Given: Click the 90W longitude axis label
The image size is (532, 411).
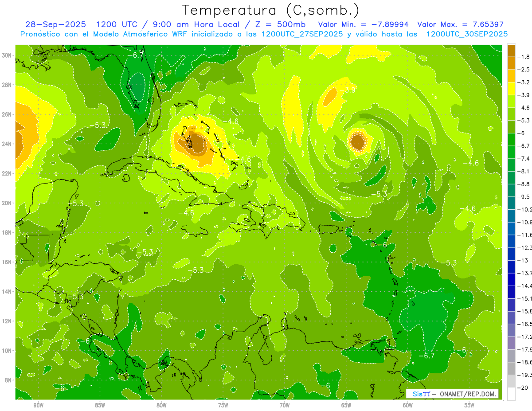Looking at the screenshot, I should point(39,405).
